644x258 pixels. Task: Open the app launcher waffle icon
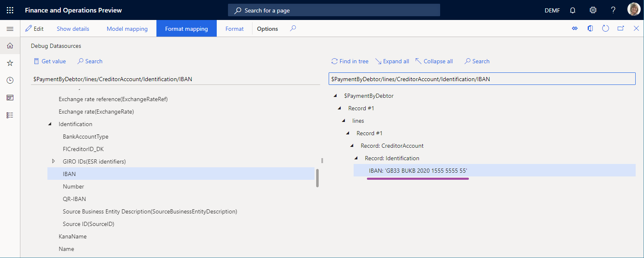coord(10,10)
